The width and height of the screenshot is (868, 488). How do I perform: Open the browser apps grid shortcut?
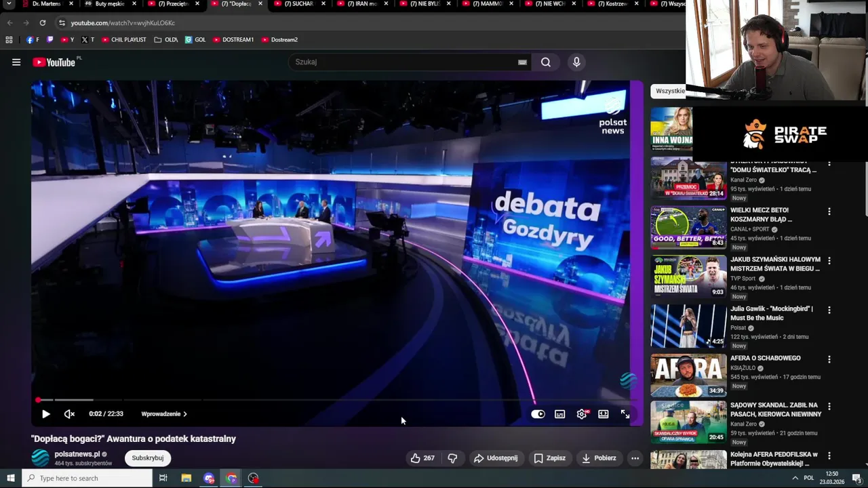tap(9, 40)
